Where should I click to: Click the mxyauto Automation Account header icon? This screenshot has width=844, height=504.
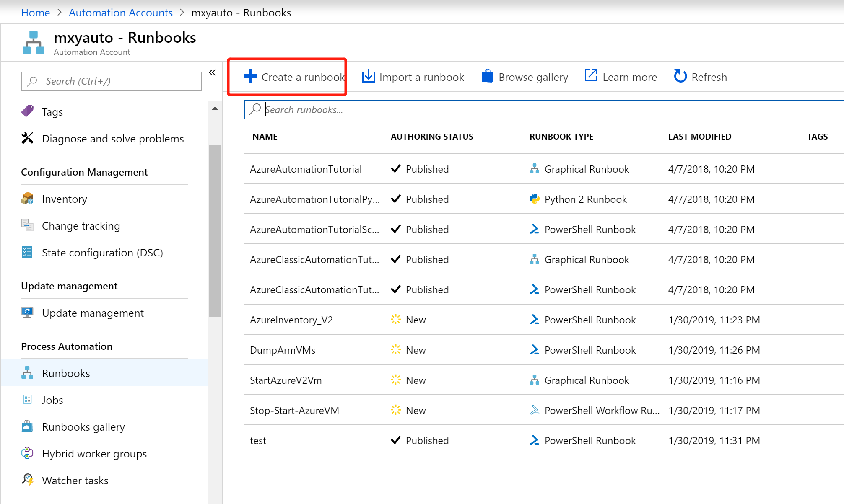[34, 42]
